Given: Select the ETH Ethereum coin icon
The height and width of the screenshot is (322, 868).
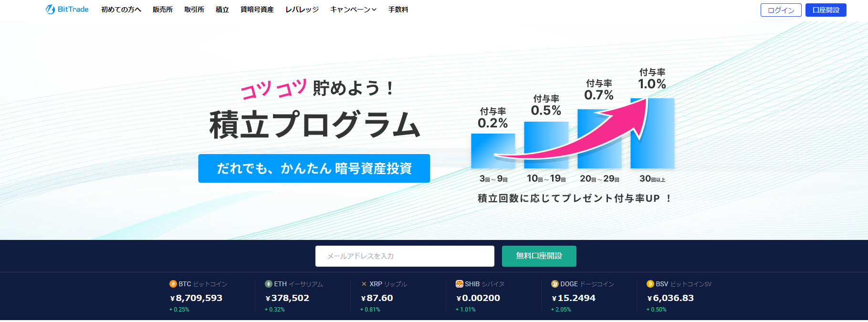Looking at the screenshot, I should point(269,284).
